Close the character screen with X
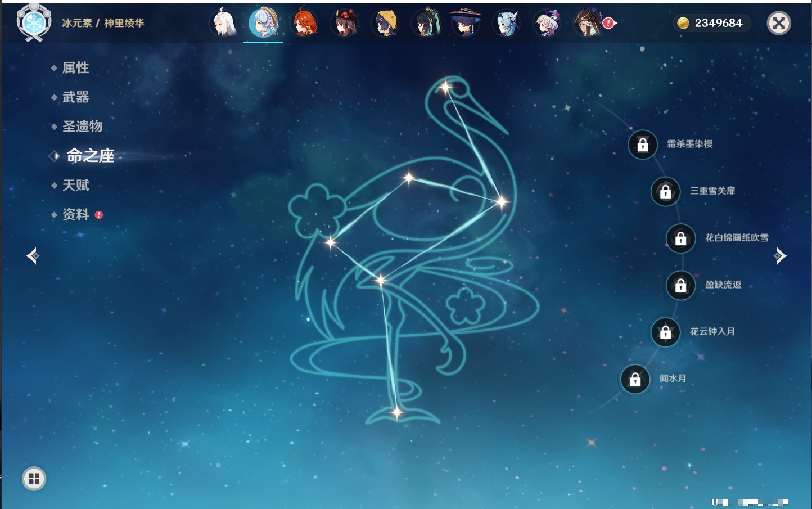812x509 pixels. tap(779, 23)
